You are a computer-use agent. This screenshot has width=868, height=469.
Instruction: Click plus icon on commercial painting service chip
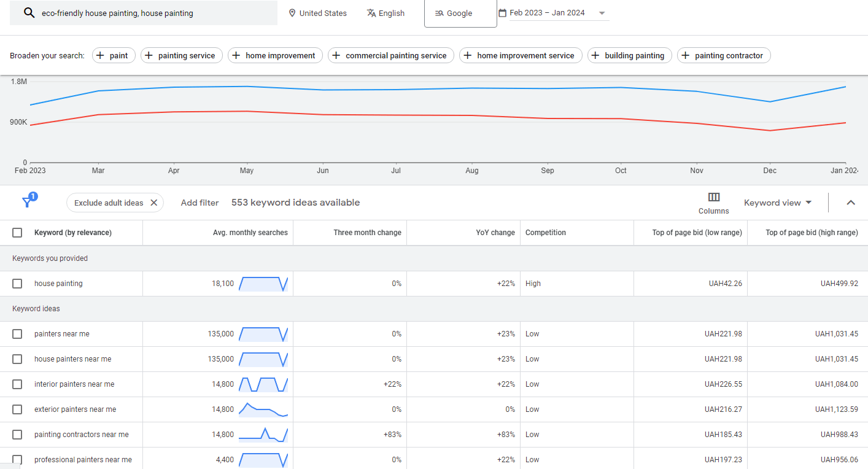click(336, 55)
